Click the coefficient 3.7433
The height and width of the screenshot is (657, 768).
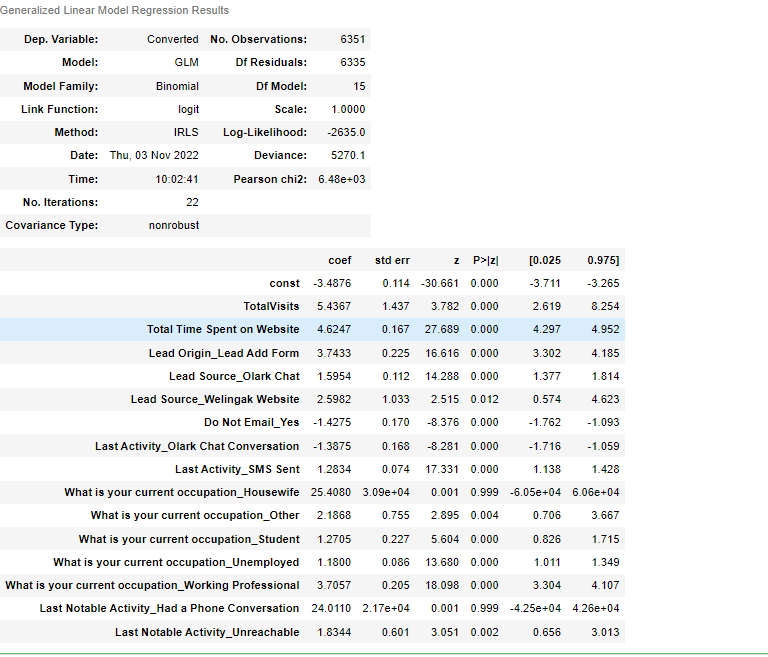(334, 353)
